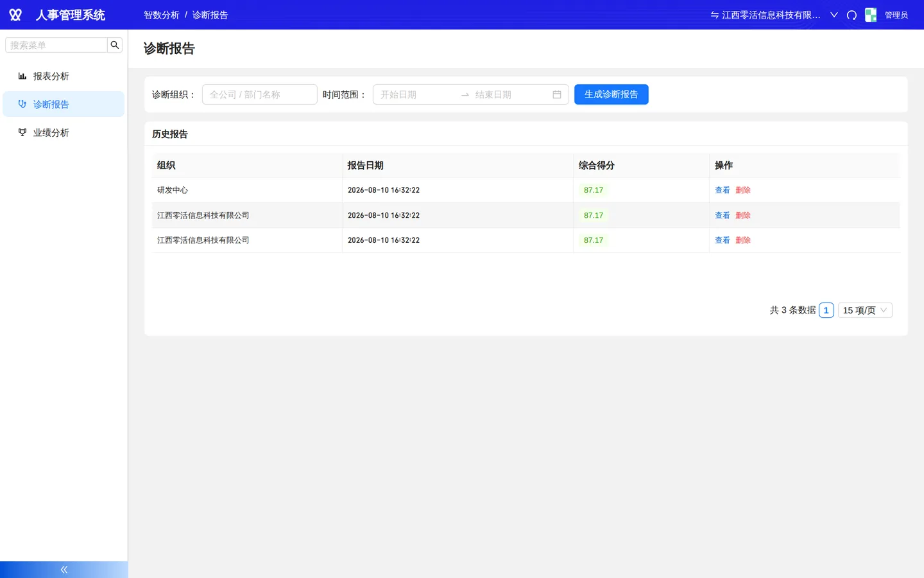Screen dimensions: 924x578
Task: Click 删除 in the second table row
Action: point(743,215)
